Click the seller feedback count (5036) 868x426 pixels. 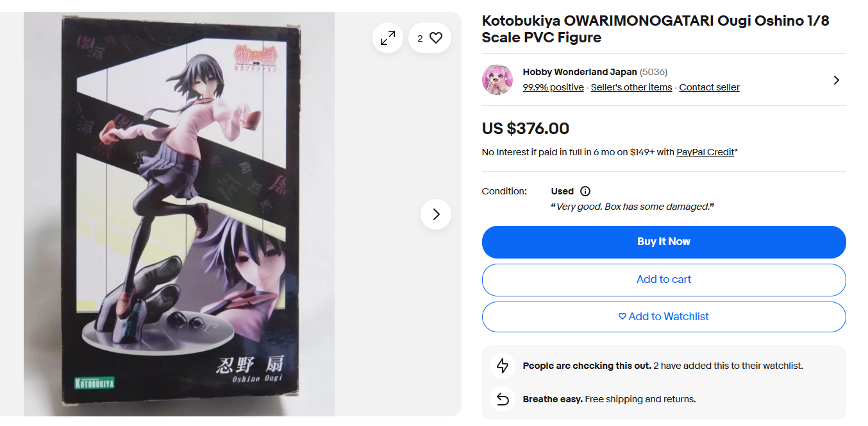[653, 72]
